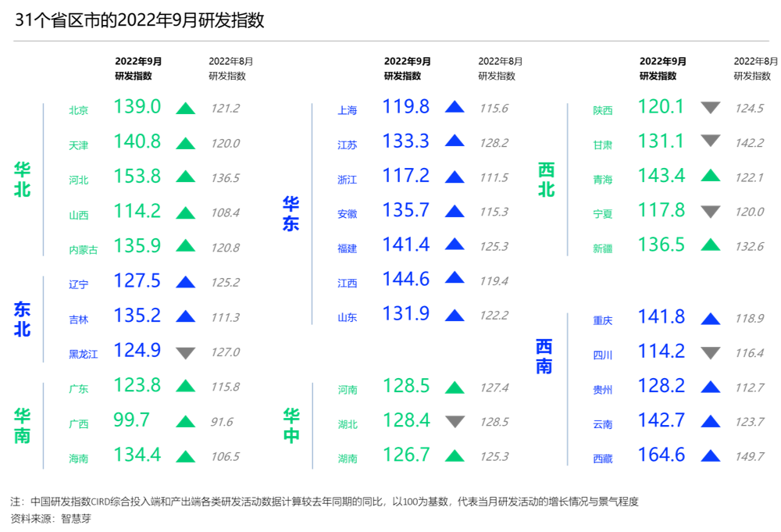The height and width of the screenshot is (532, 781).
Task: Click the chart title 31个省区市的2022年9月研发指数
Action: point(140,20)
